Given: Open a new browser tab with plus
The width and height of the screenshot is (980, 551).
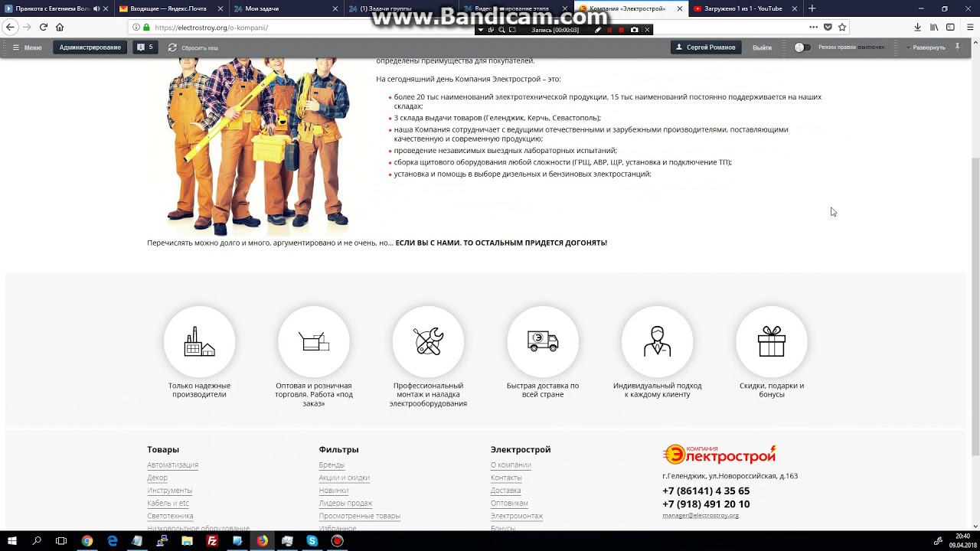Looking at the screenshot, I should point(812,8).
